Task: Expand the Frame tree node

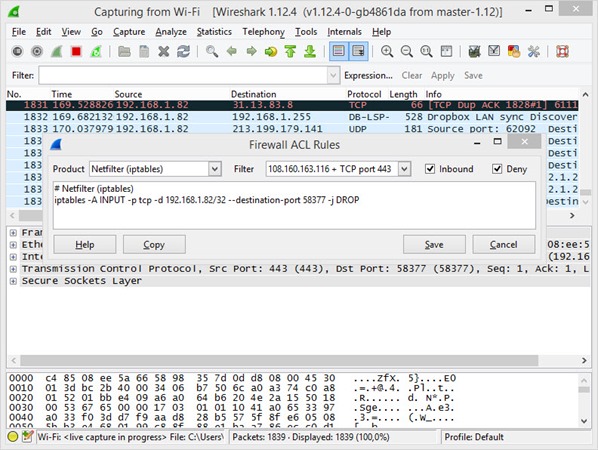Action: pos(13,233)
